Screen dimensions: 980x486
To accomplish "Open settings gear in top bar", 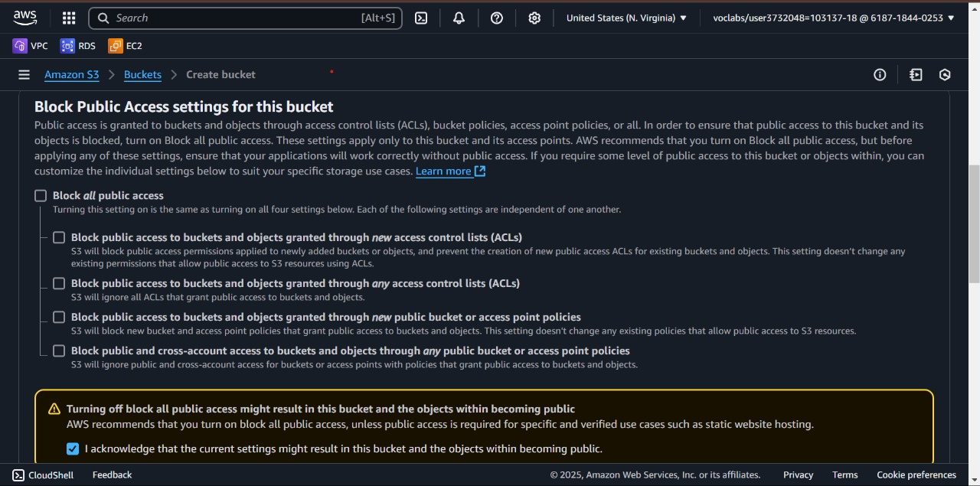I will pyautogui.click(x=534, y=18).
